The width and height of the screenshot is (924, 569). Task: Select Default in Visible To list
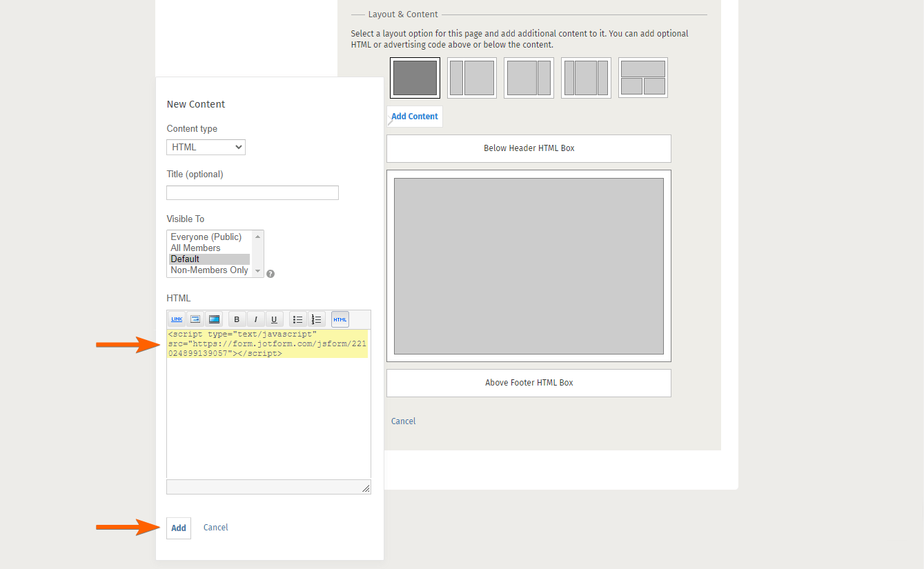(x=210, y=259)
